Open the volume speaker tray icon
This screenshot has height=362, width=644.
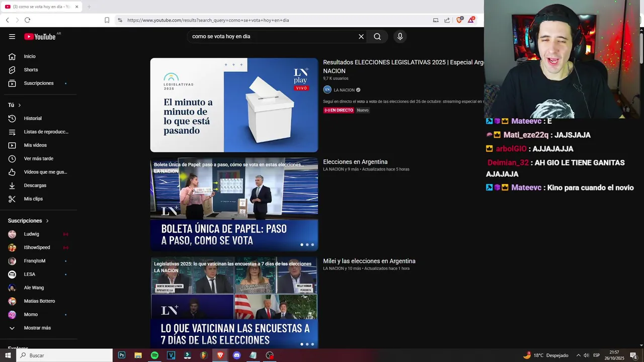click(586, 355)
